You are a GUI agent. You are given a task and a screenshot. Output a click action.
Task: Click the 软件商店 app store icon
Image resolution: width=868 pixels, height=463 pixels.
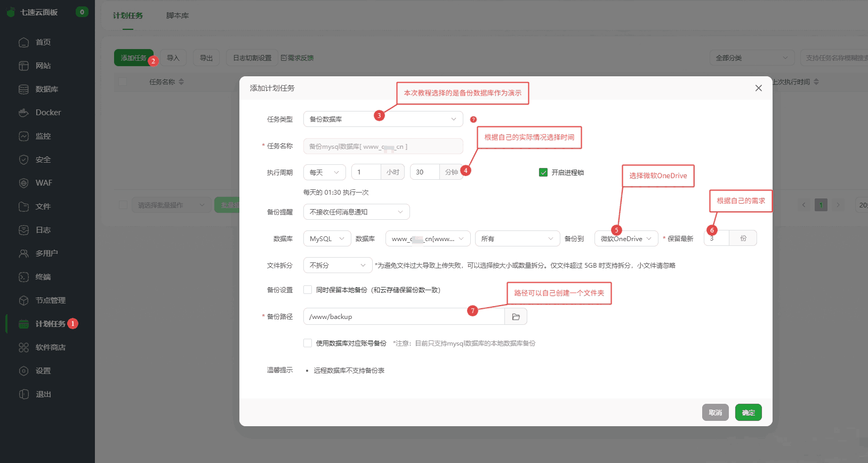(x=23, y=347)
